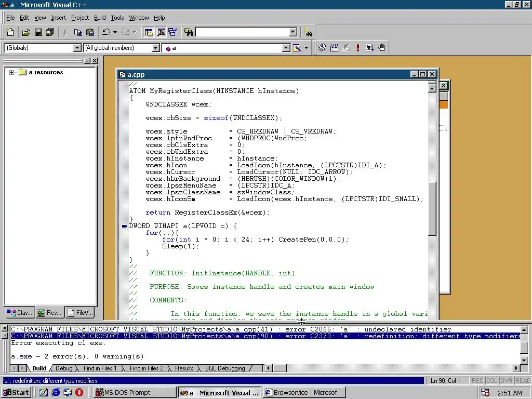Image resolution: width=532 pixels, height=399 pixels.
Task: Switch to Browservice taskbar button
Action: point(304,393)
